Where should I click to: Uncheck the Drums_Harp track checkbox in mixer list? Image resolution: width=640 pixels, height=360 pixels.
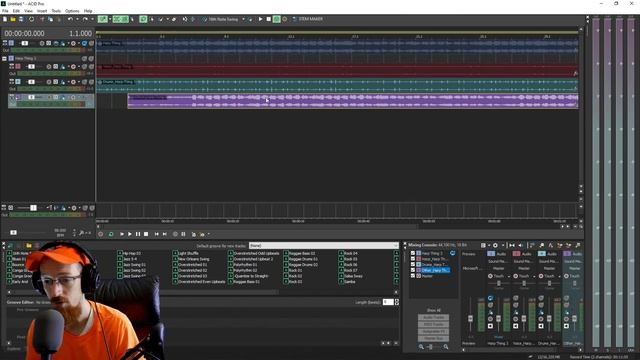click(413, 265)
